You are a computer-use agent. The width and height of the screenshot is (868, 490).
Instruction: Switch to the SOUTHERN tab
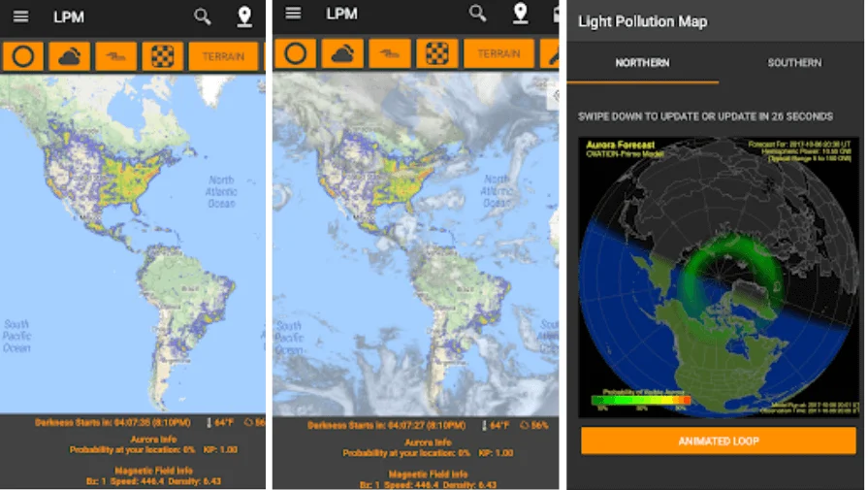(x=794, y=63)
